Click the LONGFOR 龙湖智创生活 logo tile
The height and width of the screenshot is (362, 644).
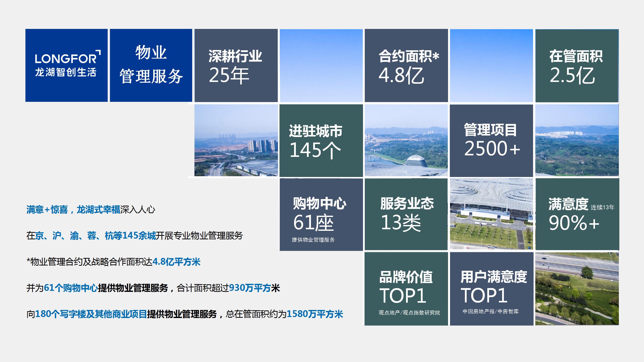tap(66, 65)
